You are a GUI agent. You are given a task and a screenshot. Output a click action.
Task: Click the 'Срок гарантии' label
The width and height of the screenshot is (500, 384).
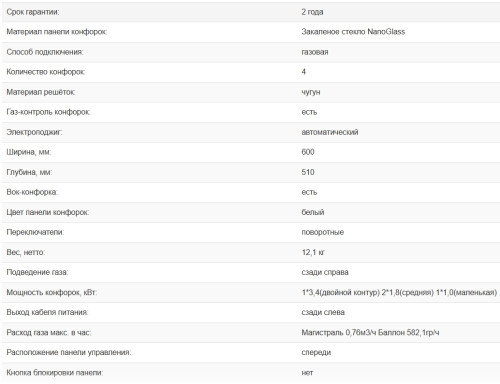pos(33,12)
